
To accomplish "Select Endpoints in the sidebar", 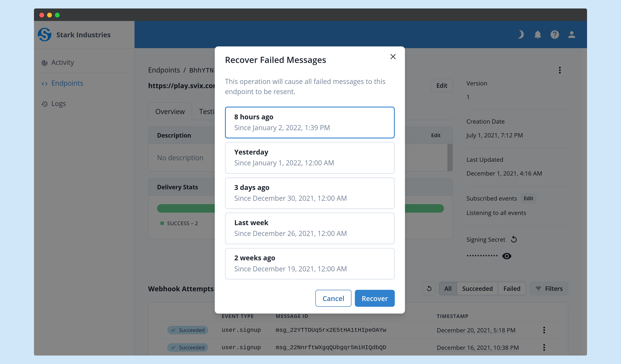I will click(67, 83).
